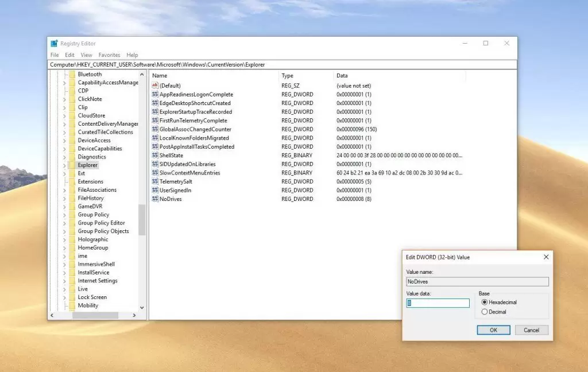588x372 pixels.
Task: Click the GameDVR folder icon
Action: tap(72, 206)
